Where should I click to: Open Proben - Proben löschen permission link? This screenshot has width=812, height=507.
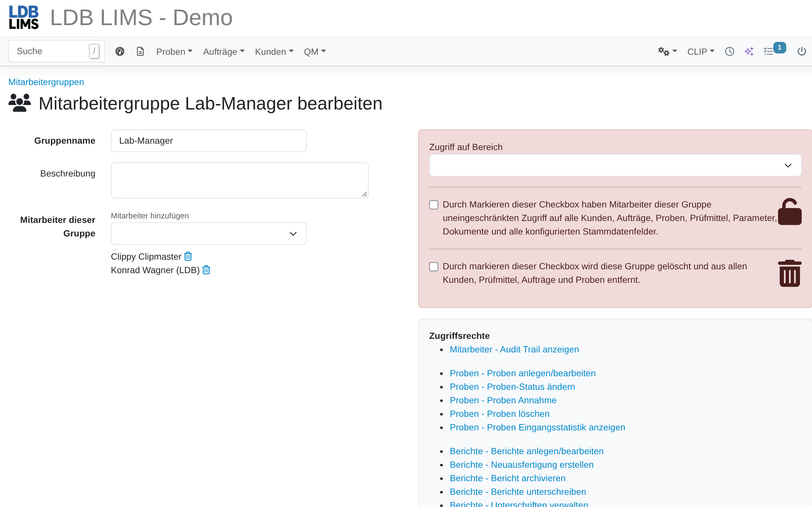pos(499,414)
